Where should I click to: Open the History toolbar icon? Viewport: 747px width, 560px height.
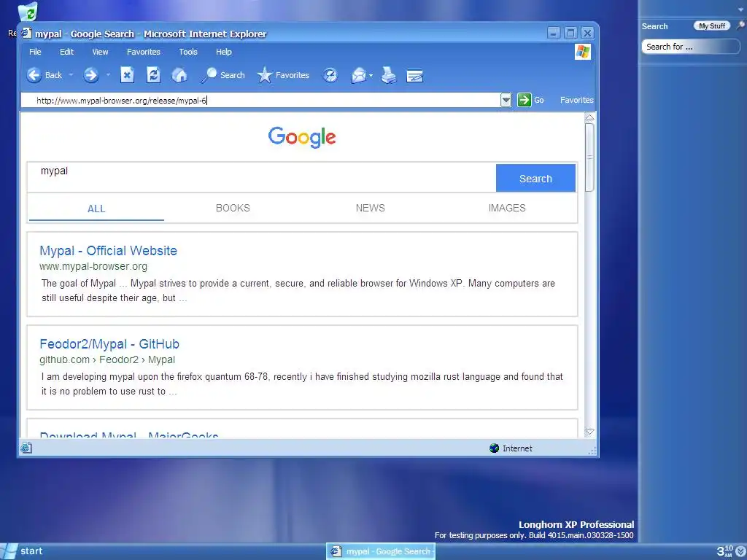pos(330,75)
